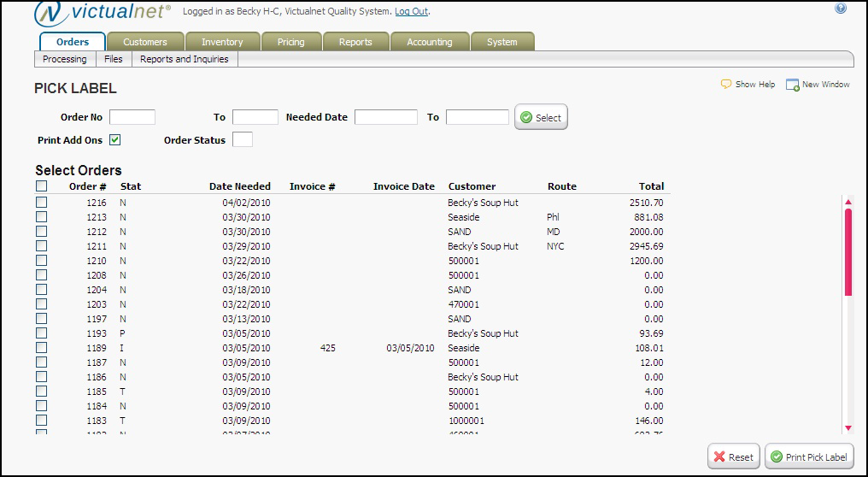Click the Route column header

(x=562, y=186)
